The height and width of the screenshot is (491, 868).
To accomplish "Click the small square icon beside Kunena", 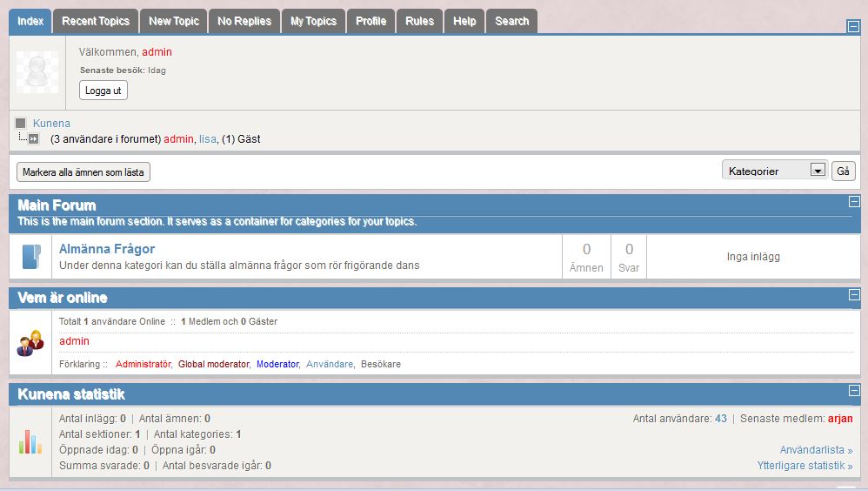I will pos(21,124).
